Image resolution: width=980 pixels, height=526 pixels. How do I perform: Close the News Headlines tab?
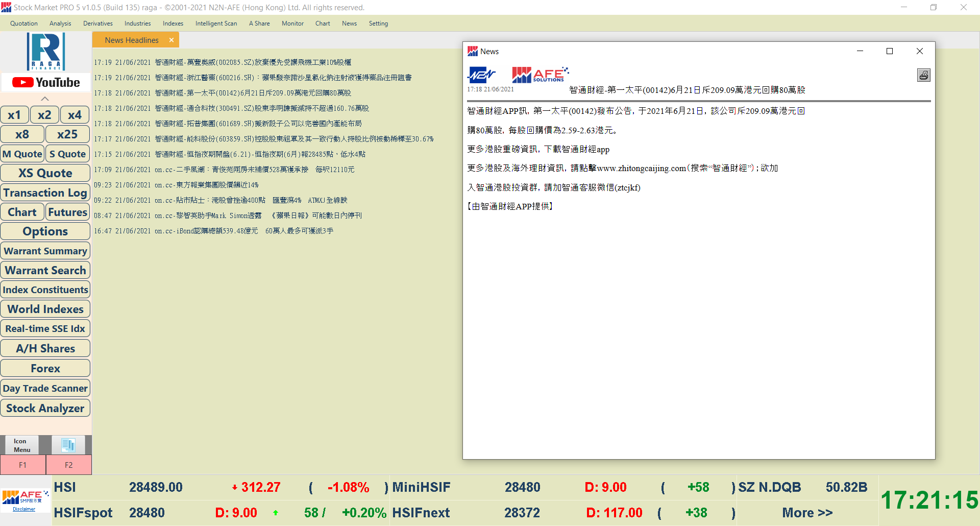[171, 40]
